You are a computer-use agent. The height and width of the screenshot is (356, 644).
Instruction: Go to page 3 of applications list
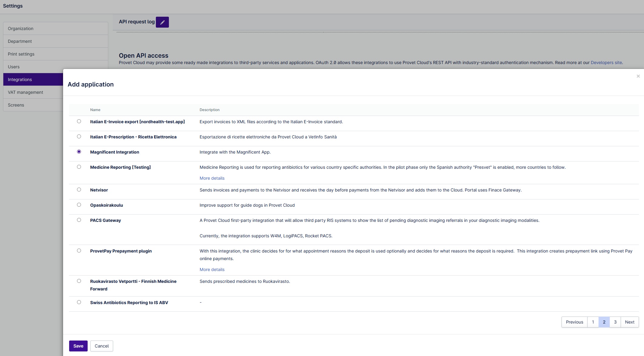click(615, 322)
